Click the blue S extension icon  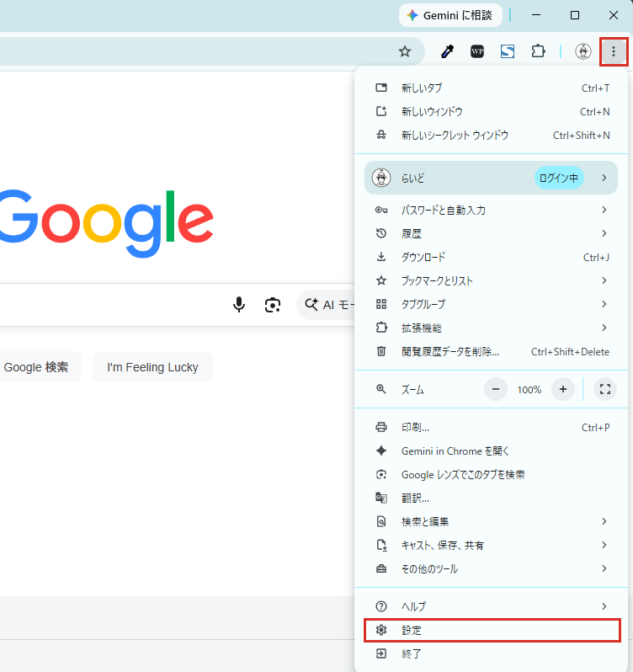[x=508, y=52]
